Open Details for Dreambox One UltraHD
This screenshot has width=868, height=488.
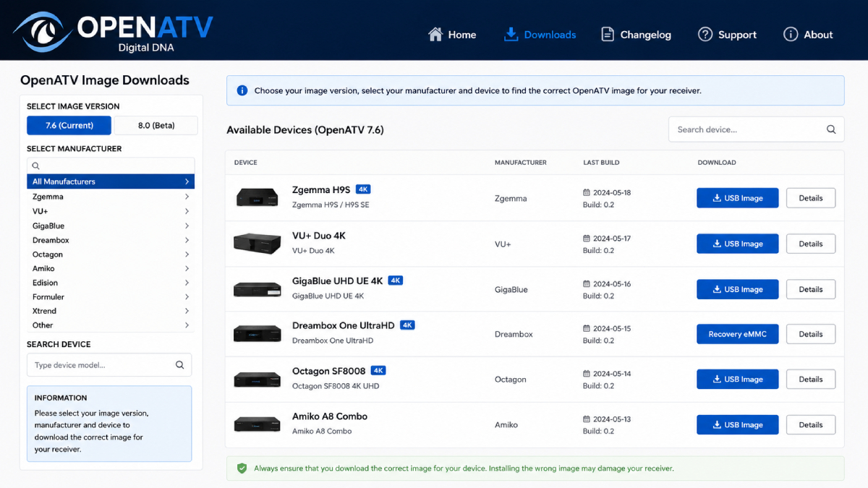(811, 334)
